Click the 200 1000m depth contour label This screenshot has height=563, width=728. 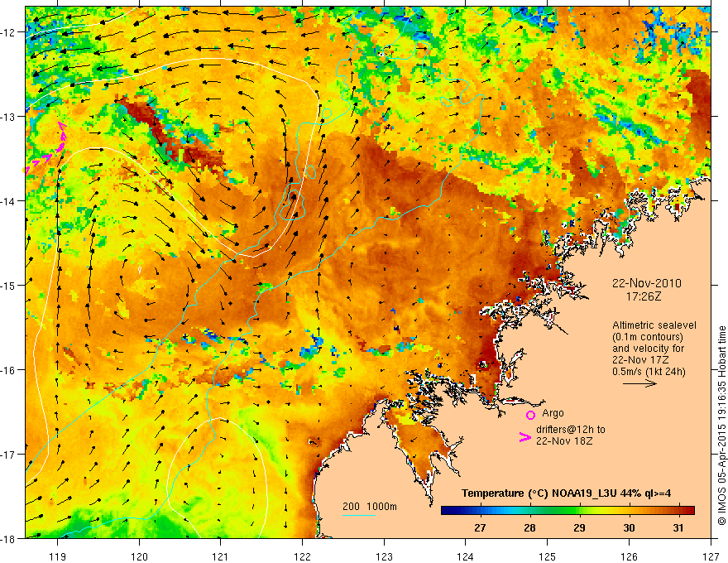tap(370, 507)
